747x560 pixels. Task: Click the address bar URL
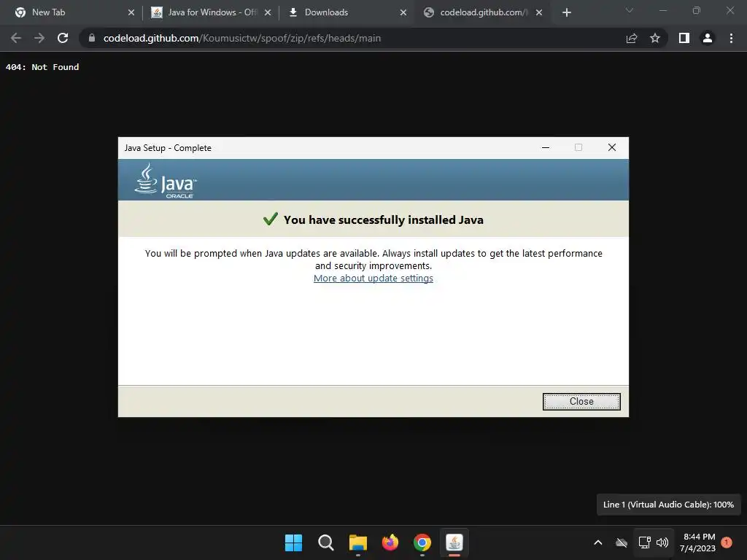(242, 38)
